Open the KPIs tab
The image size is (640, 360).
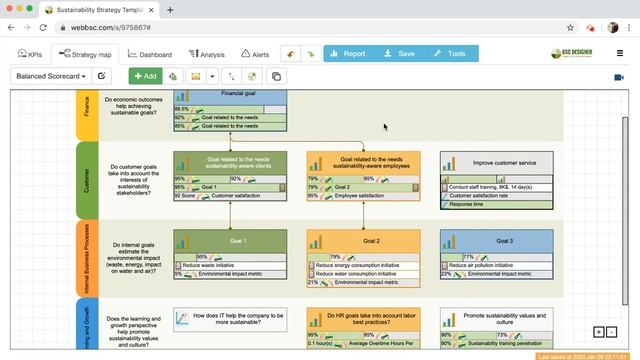click(x=30, y=54)
